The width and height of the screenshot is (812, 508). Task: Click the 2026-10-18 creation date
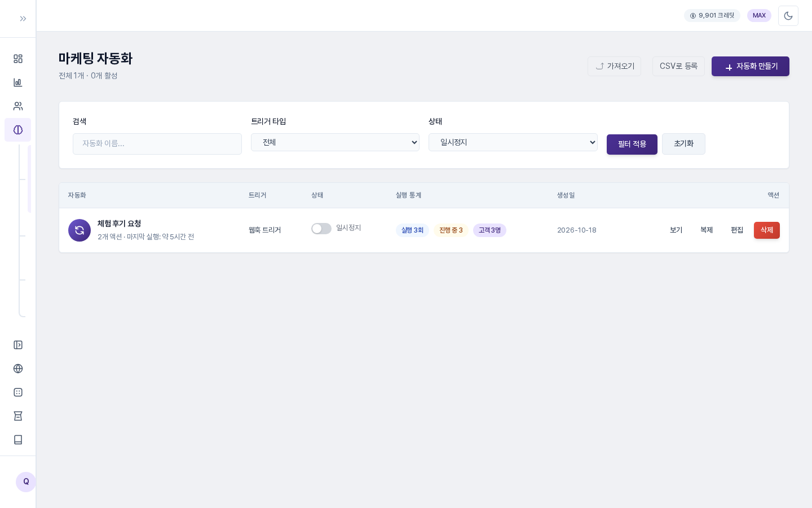[577, 230]
